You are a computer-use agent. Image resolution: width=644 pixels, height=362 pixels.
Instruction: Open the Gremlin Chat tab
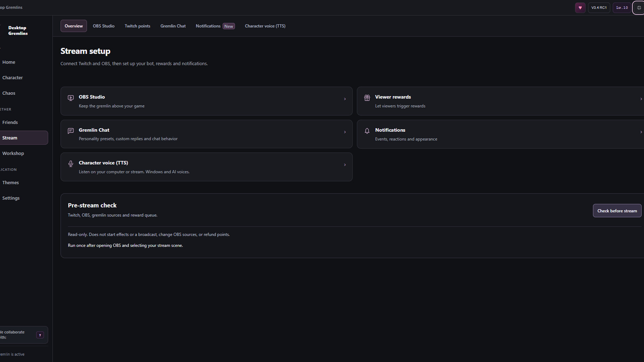click(173, 26)
